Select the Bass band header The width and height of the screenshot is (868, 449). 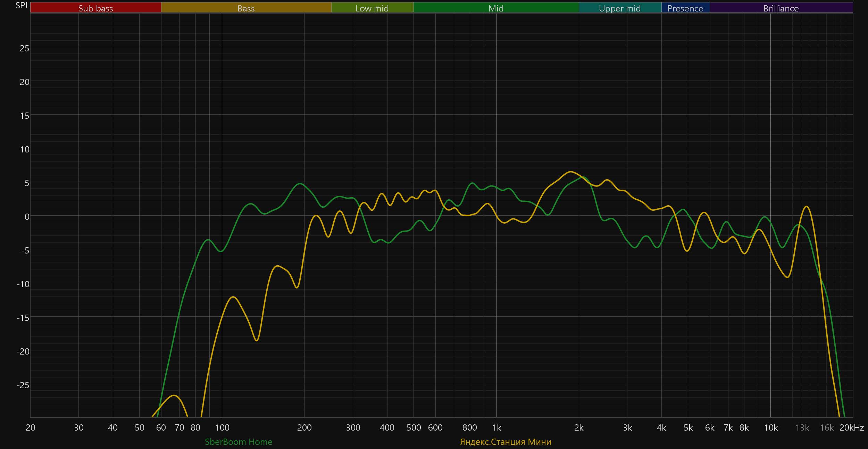point(246,8)
